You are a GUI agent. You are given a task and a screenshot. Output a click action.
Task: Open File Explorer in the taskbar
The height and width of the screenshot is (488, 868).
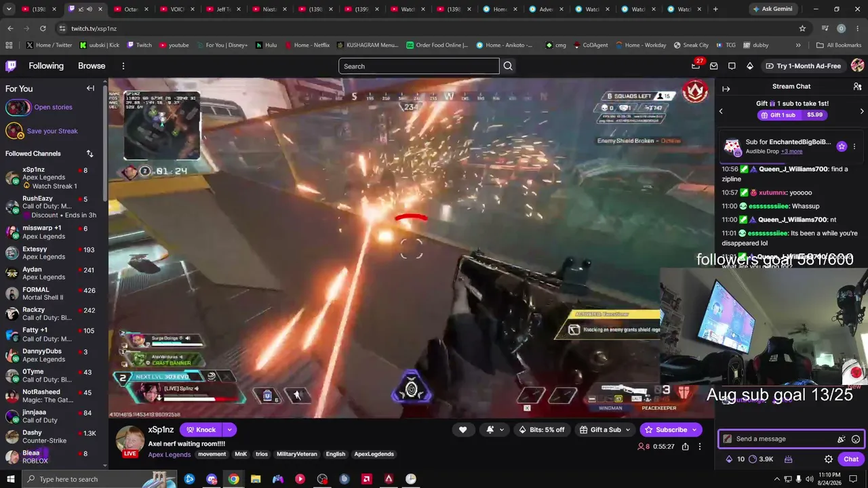click(x=256, y=479)
